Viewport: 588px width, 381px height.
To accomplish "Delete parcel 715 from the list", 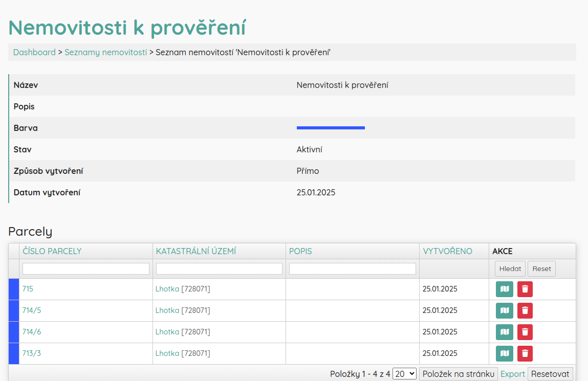I will 525,289.
